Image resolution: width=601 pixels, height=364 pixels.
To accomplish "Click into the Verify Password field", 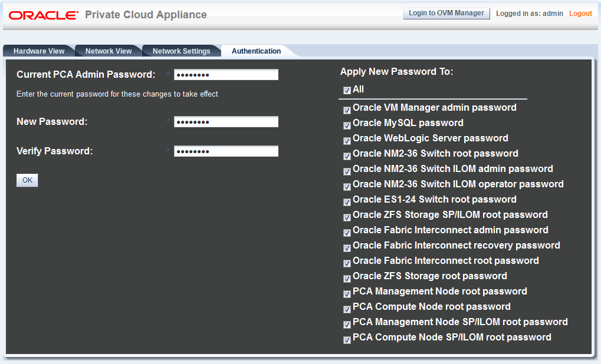I will point(226,151).
